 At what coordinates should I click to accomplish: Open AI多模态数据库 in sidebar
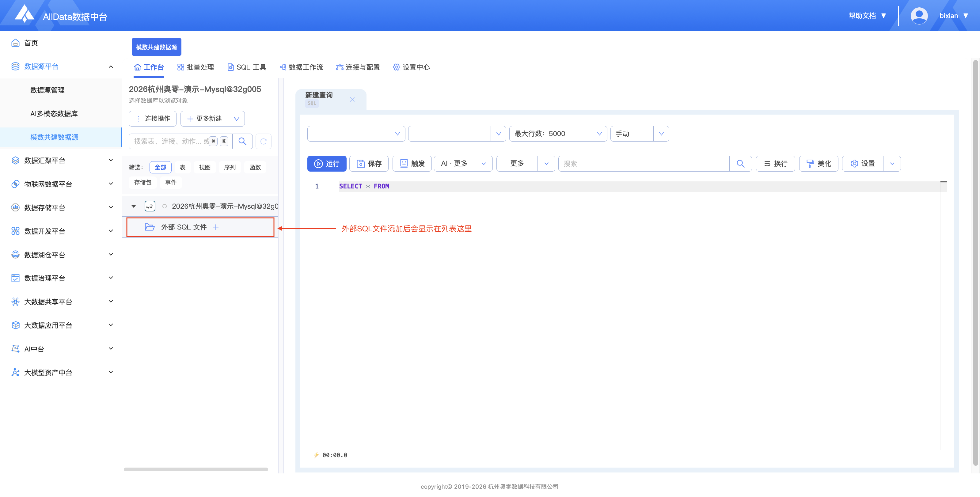coord(54,114)
